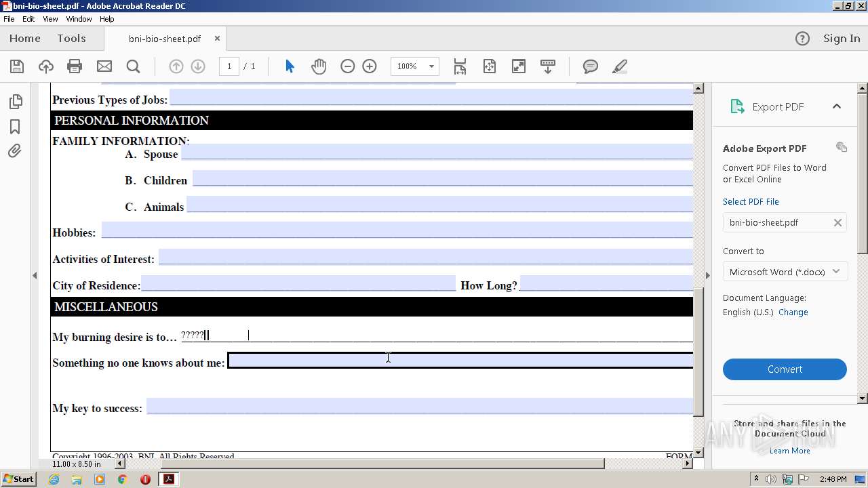The height and width of the screenshot is (488, 868).
Task: Open Convert to Microsoft Word dropdown
Action: 785,272
